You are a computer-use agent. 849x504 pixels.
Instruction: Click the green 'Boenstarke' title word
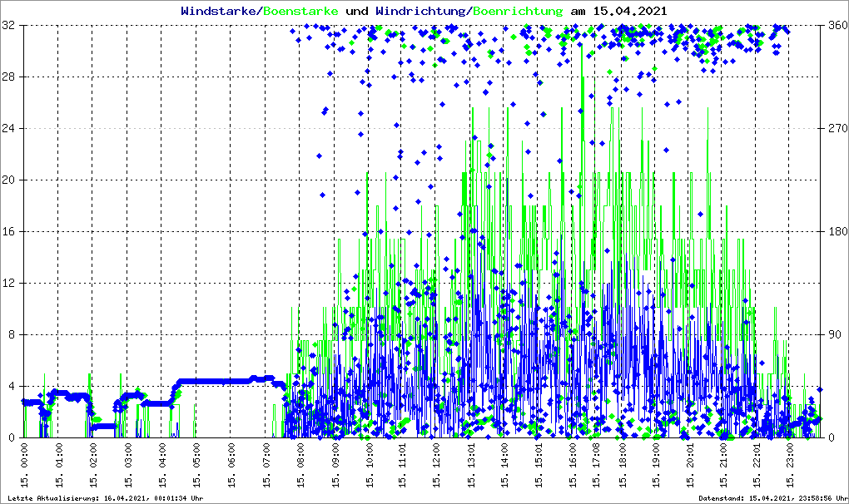[300, 12]
